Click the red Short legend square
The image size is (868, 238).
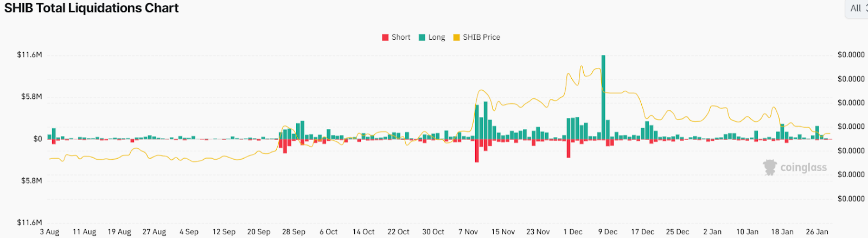pyautogui.click(x=385, y=37)
